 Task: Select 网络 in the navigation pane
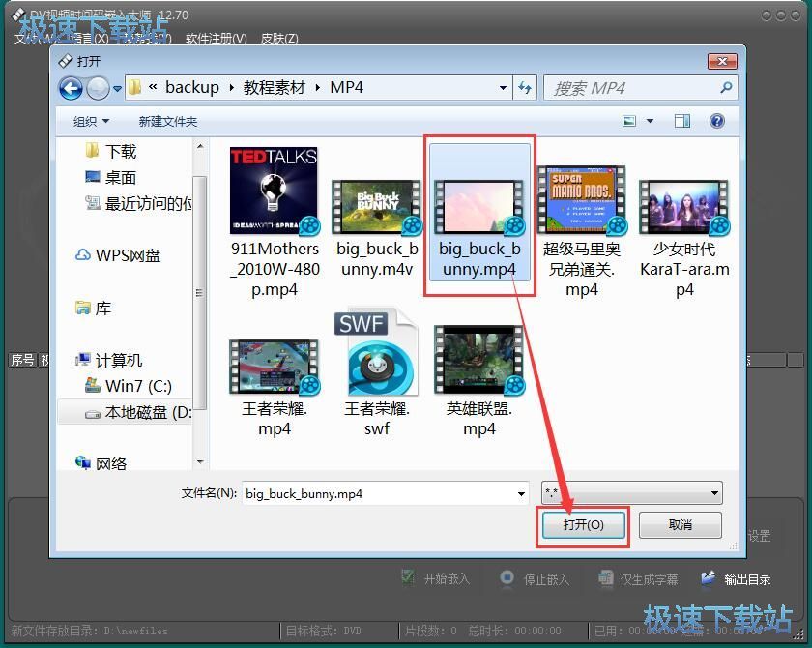[x=101, y=463]
